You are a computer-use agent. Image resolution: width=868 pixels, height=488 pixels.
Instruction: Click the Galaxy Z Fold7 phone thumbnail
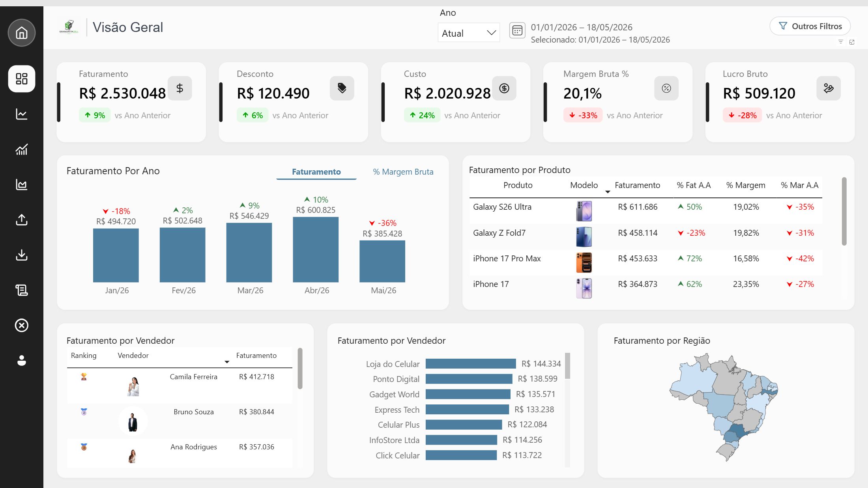pos(584,237)
